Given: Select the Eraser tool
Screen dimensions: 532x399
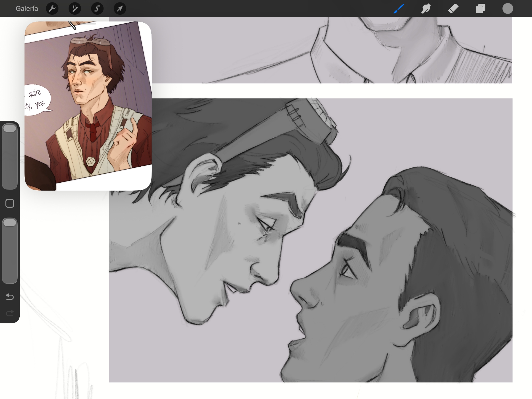Looking at the screenshot, I should [x=453, y=9].
